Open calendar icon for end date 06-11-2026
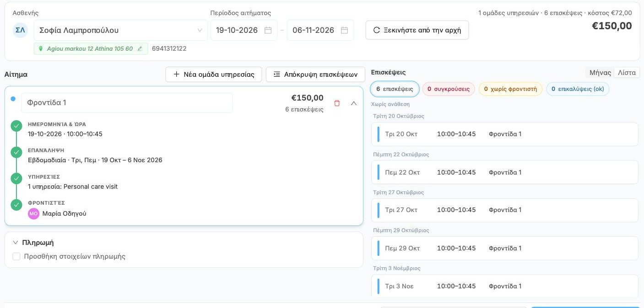The width and height of the screenshot is (644, 308). click(x=345, y=30)
